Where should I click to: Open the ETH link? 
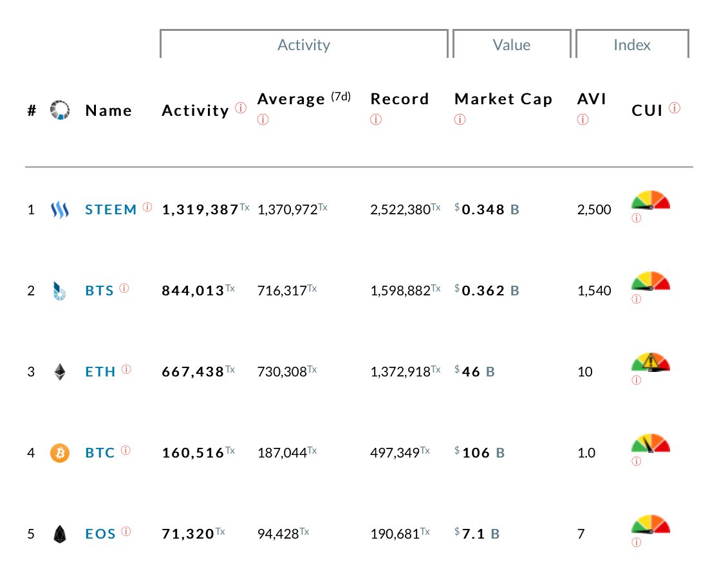point(100,372)
